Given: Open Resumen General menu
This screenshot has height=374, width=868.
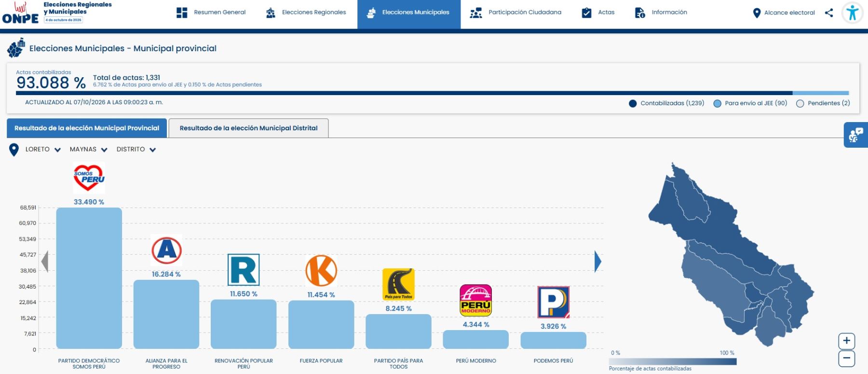Looking at the screenshot, I should (x=211, y=13).
